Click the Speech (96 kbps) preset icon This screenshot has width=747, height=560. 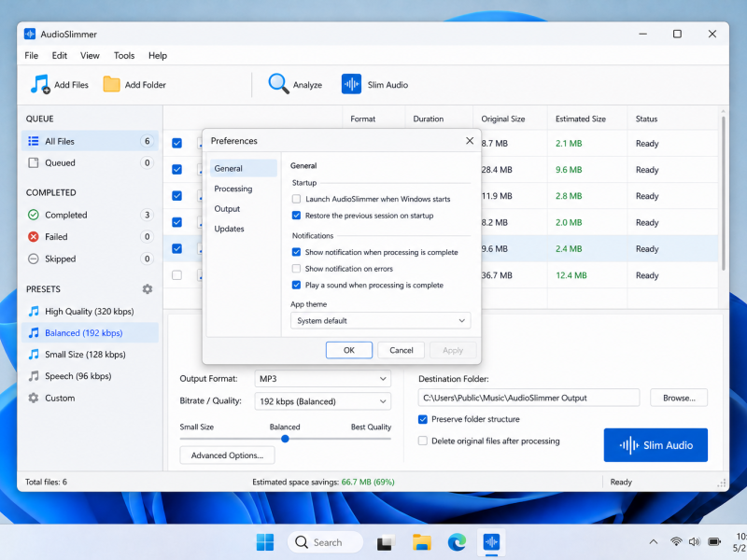[34, 376]
